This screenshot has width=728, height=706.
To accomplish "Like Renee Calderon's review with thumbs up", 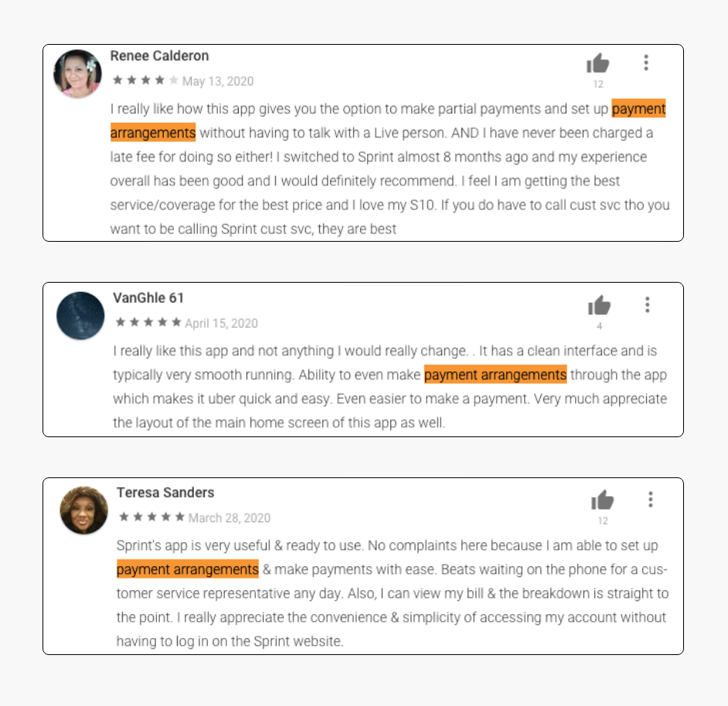I will point(597,63).
